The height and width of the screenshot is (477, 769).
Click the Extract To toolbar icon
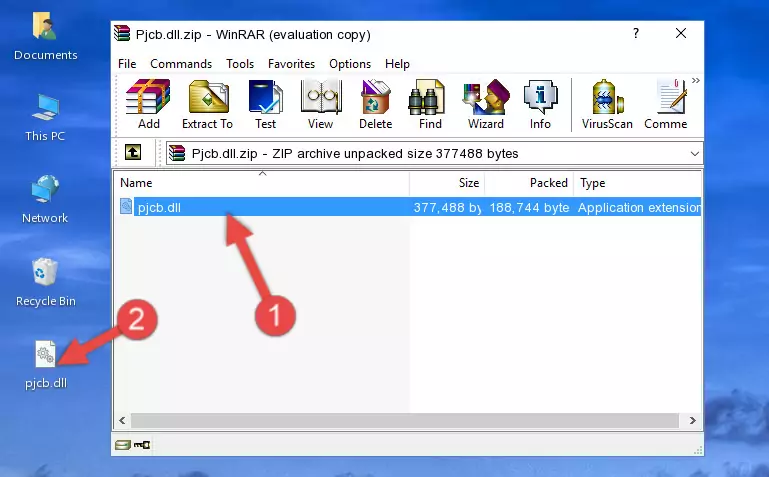coord(207,104)
